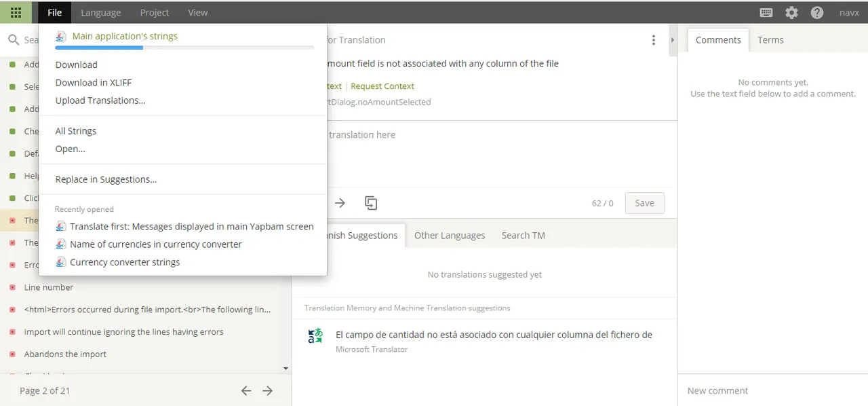Screen dimensions: 868x406
Task: Click red status dot beside Abandons the import
Action: point(12,354)
